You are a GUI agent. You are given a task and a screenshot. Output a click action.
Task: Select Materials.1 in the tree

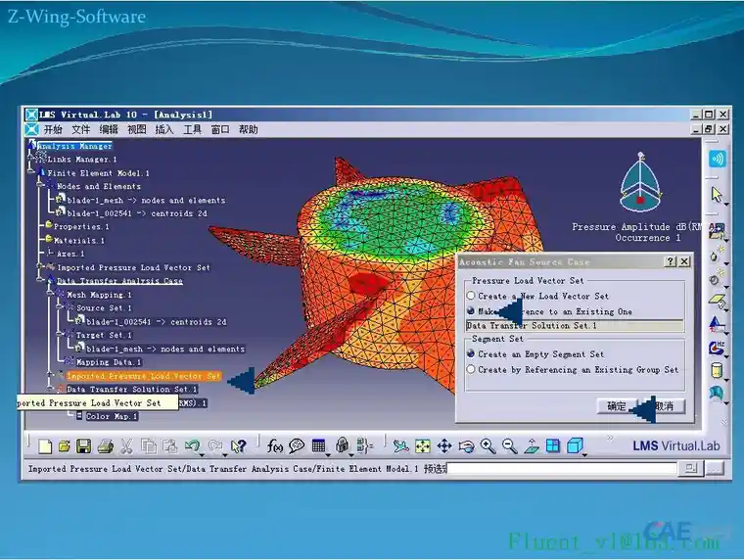point(78,241)
